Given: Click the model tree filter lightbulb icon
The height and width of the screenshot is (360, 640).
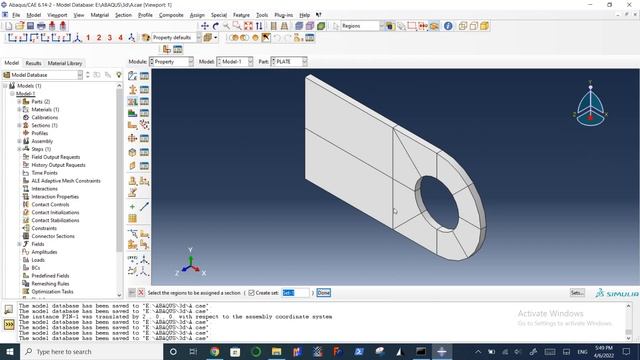Looking at the screenshot, I should point(119,75).
